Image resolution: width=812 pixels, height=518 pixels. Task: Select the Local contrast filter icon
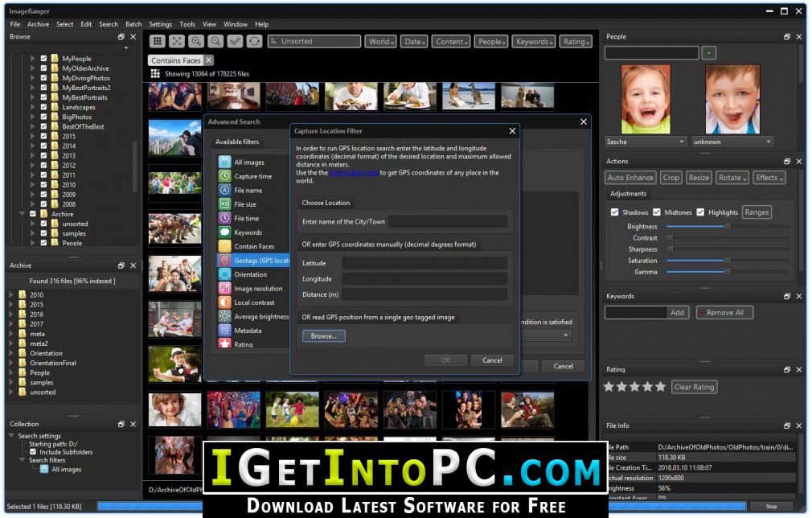(225, 302)
